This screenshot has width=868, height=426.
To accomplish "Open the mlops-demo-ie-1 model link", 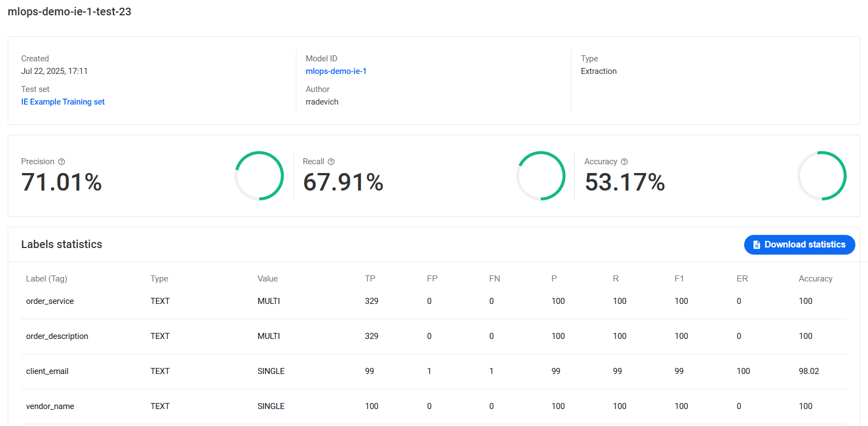I will pyautogui.click(x=336, y=71).
